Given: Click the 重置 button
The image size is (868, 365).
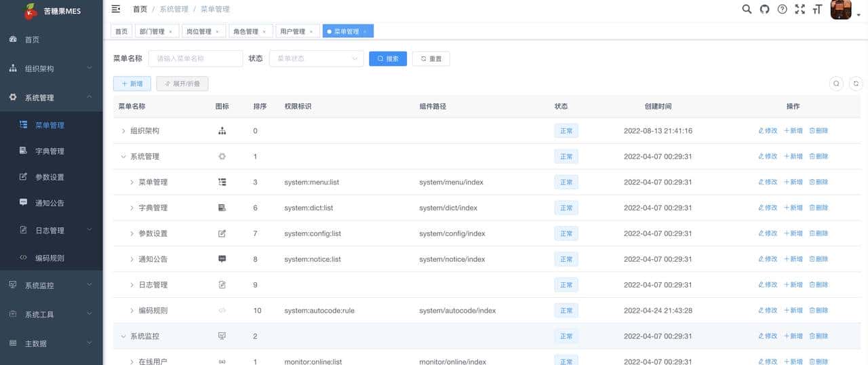Looking at the screenshot, I should [431, 58].
